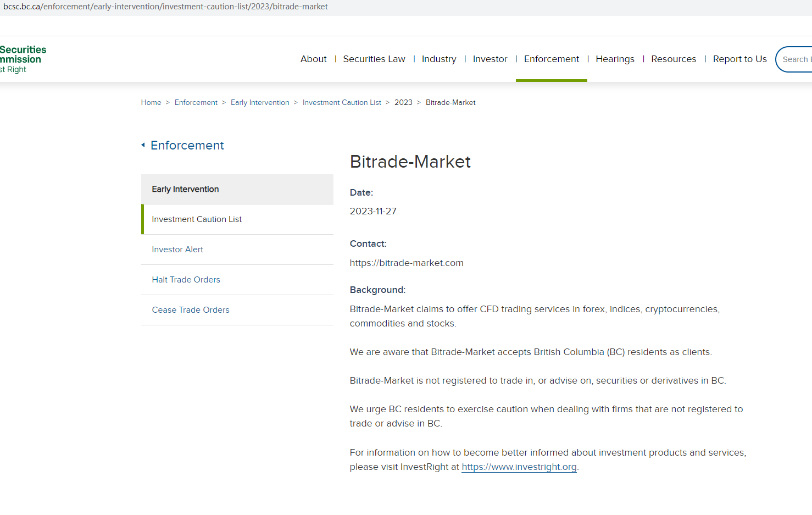Open Investment Caution List in sidebar
This screenshot has width=812, height=515.
tap(197, 219)
